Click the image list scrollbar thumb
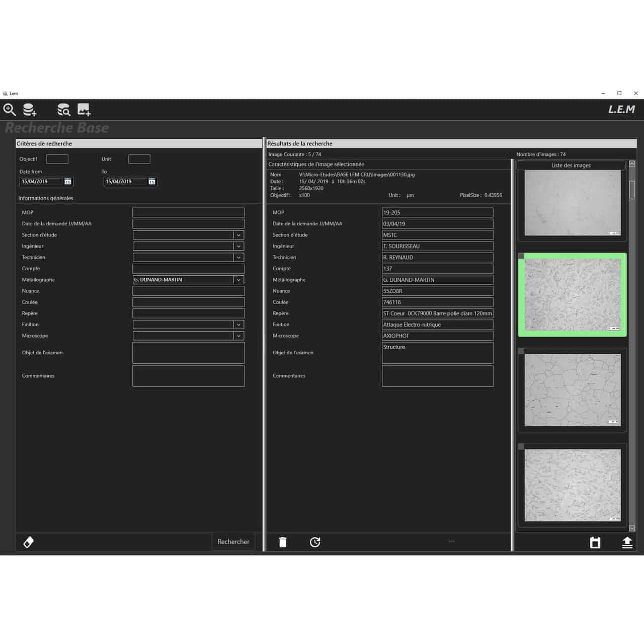The width and height of the screenshot is (644, 644). [632, 189]
